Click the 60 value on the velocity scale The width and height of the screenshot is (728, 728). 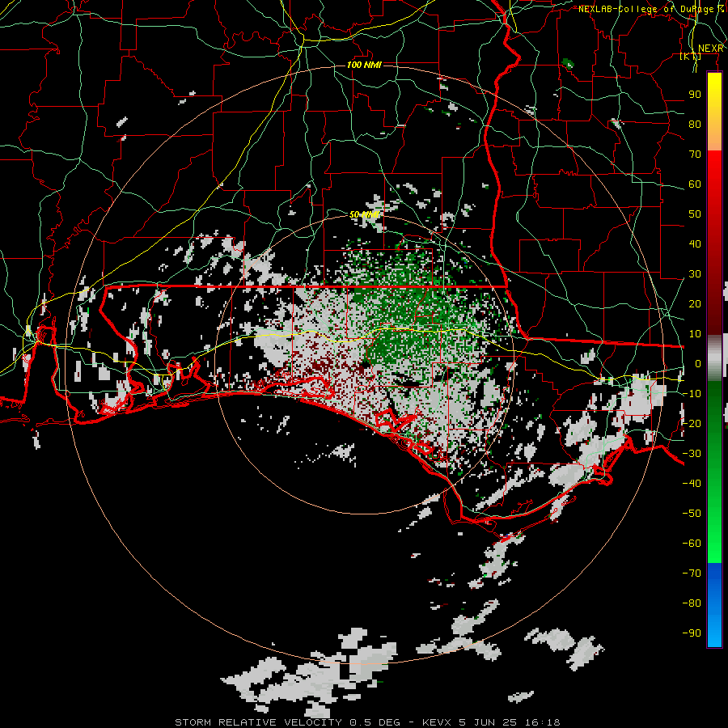(695, 184)
